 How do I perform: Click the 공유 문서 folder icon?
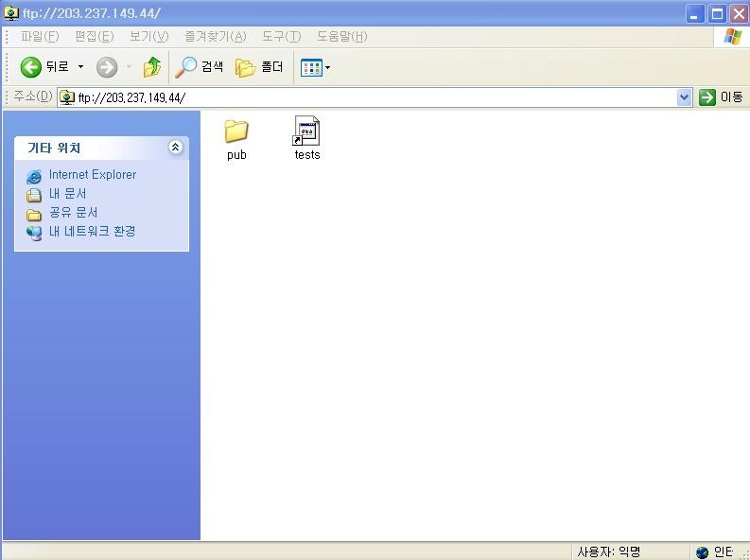tap(34, 214)
